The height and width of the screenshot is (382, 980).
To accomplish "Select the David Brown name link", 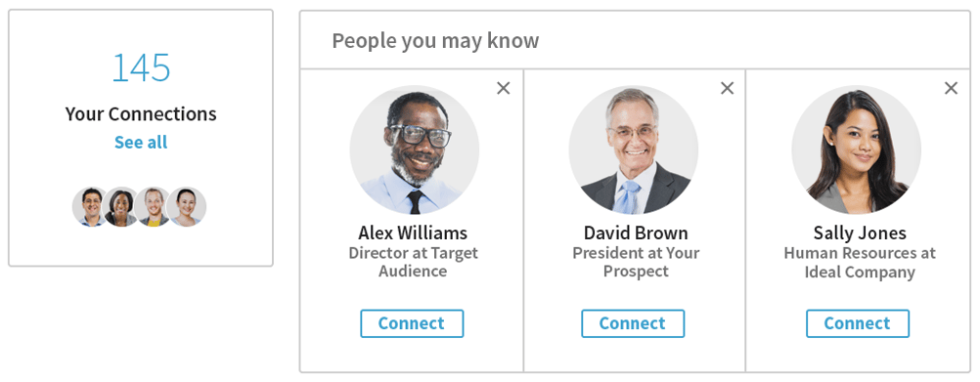I will pos(636,233).
